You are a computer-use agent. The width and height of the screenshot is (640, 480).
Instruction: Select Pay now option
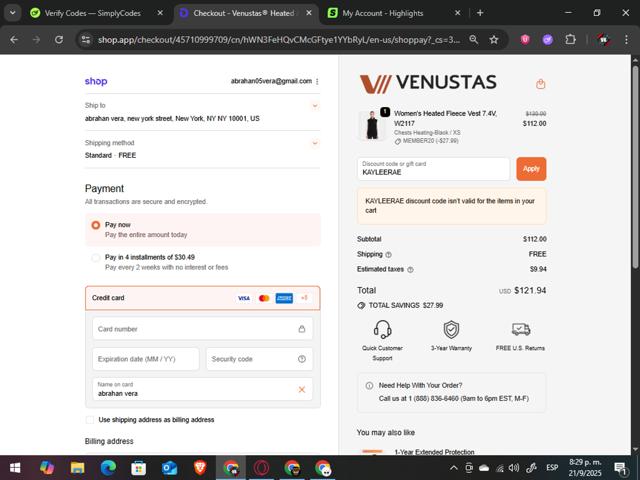(96, 225)
